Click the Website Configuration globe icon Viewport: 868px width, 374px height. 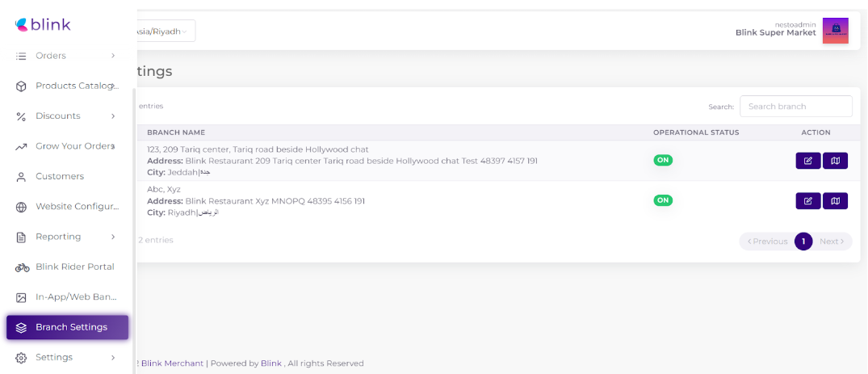(22, 207)
